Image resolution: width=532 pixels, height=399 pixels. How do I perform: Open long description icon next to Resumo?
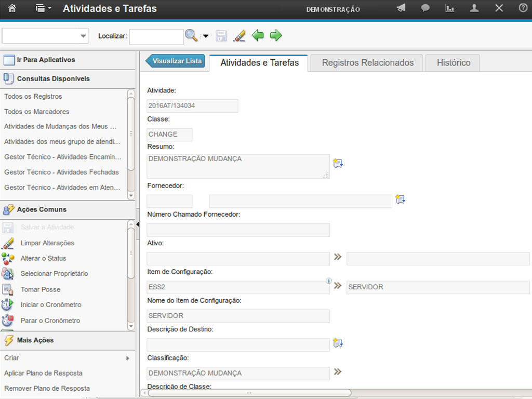click(x=338, y=163)
